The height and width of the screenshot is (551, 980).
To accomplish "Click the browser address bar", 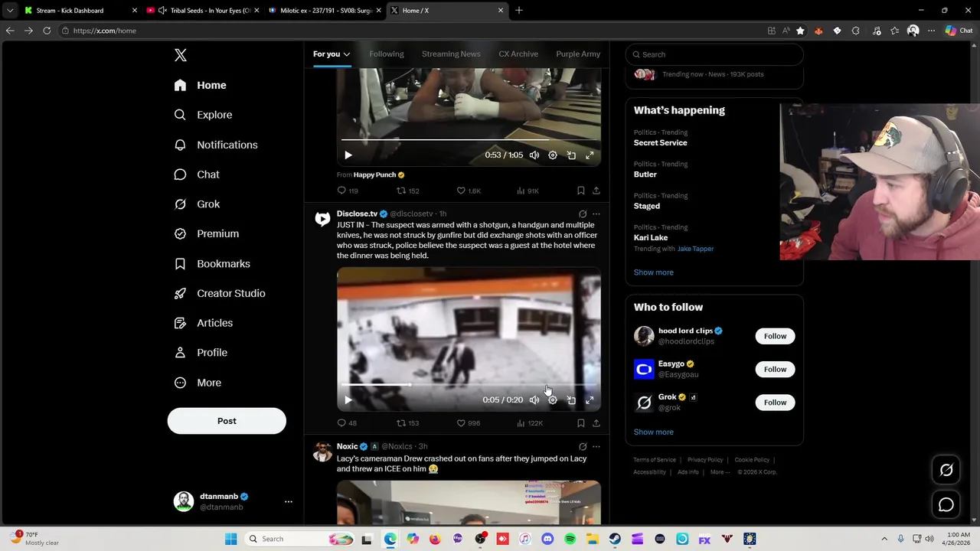I will [x=413, y=31].
